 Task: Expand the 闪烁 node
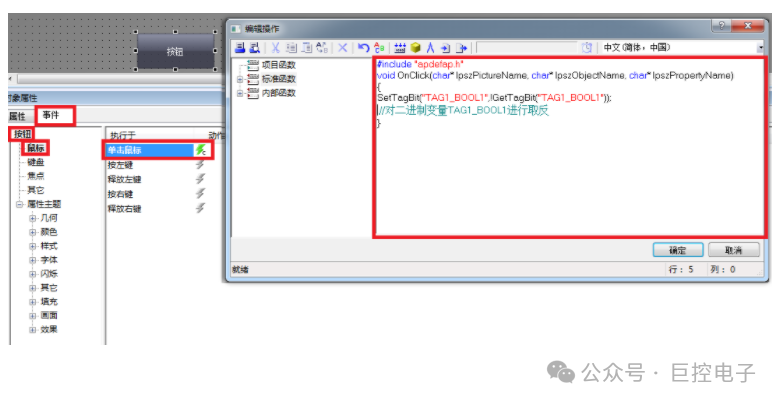click(33, 274)
